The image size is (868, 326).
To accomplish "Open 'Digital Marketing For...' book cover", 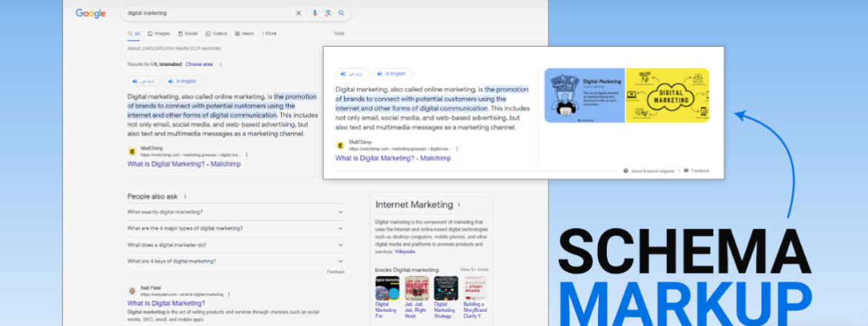I will pos(387,288).
